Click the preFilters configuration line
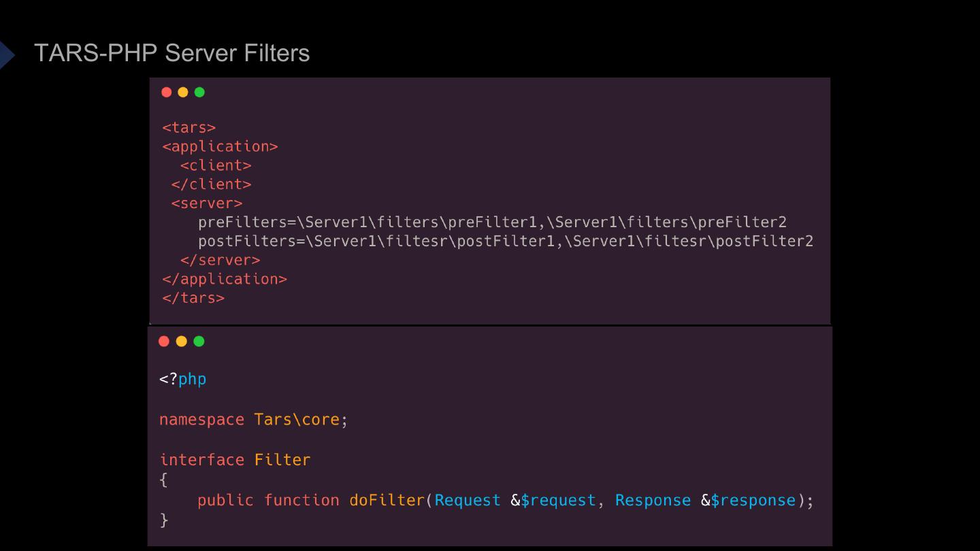 point(492,222)
